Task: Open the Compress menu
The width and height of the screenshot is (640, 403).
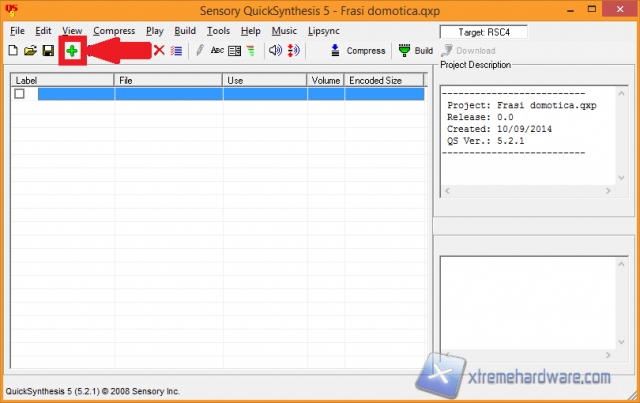Action: pyautogui.click(x=114, y=31)
